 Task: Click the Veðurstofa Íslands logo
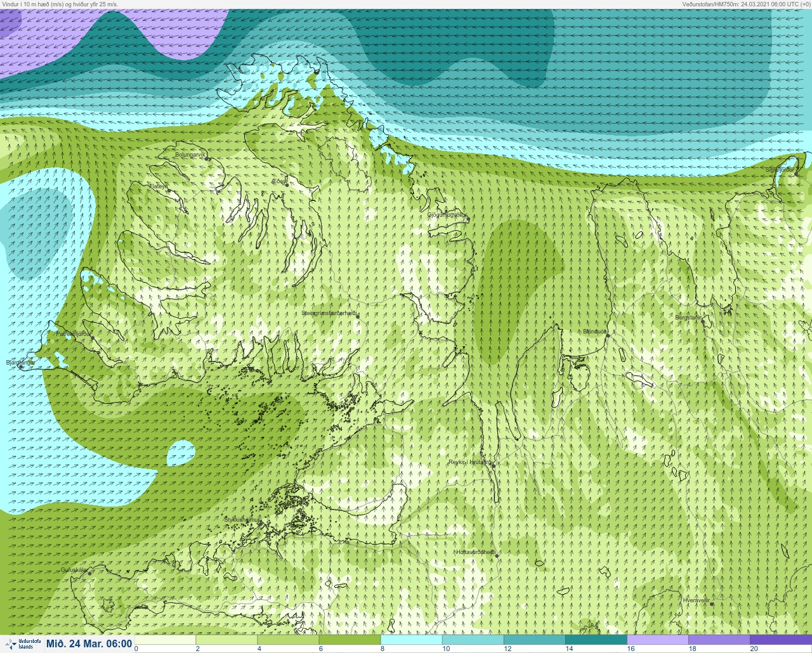(x=23, y=643)
